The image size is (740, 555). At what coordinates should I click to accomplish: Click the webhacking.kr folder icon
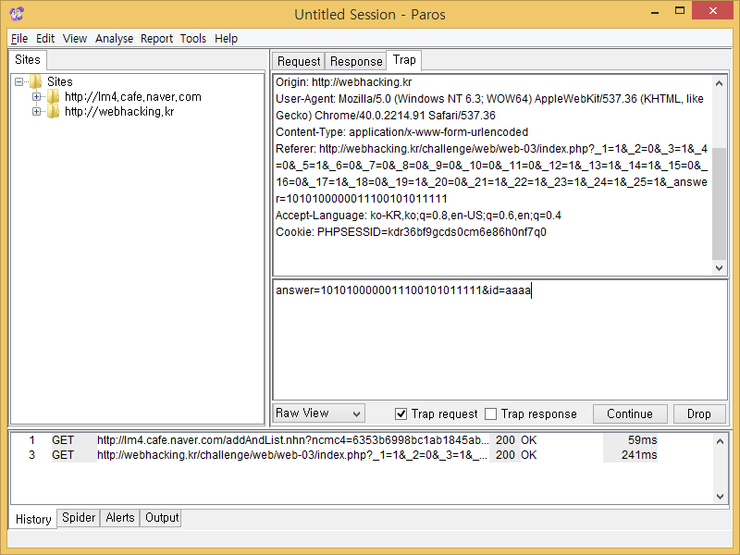pos(53,112)
